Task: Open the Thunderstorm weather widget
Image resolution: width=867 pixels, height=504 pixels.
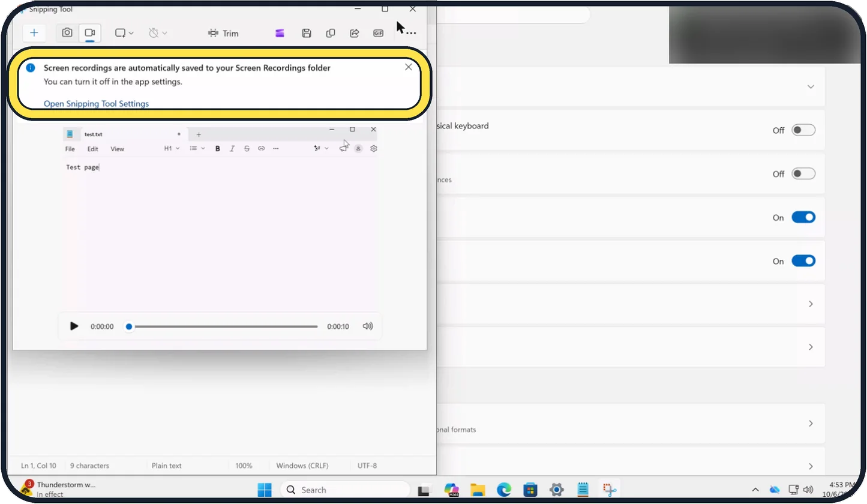Action: [x=59, y=489]
